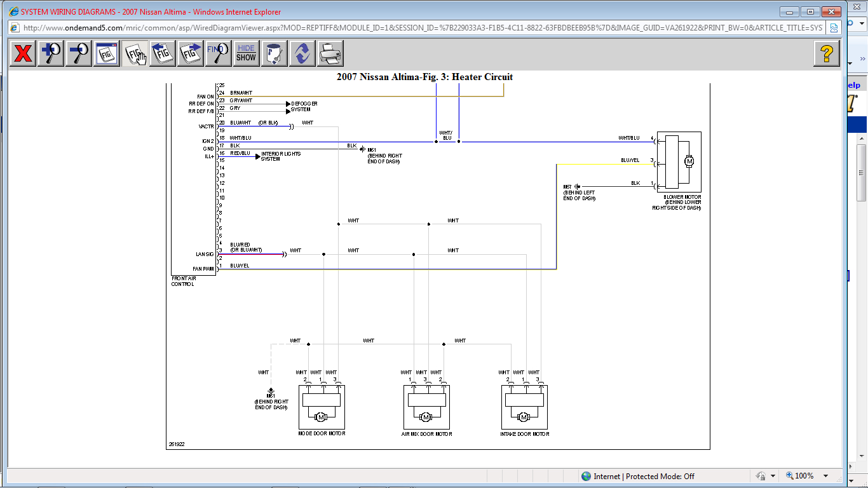Image resolution: width=868 pixels, height=488 pixels.
Task: Click the Internet zone globe icon
Action: point(586,476)
